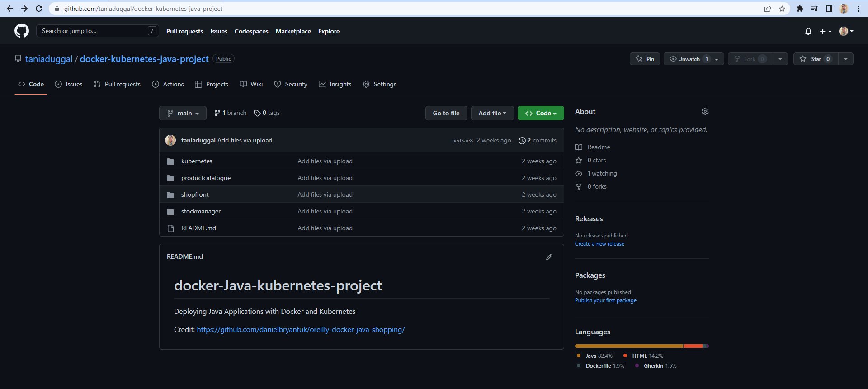Open Chrome three-dot menu
This screenshot has width=868, height=389.
pyautogui.click(x=858, y=9)
